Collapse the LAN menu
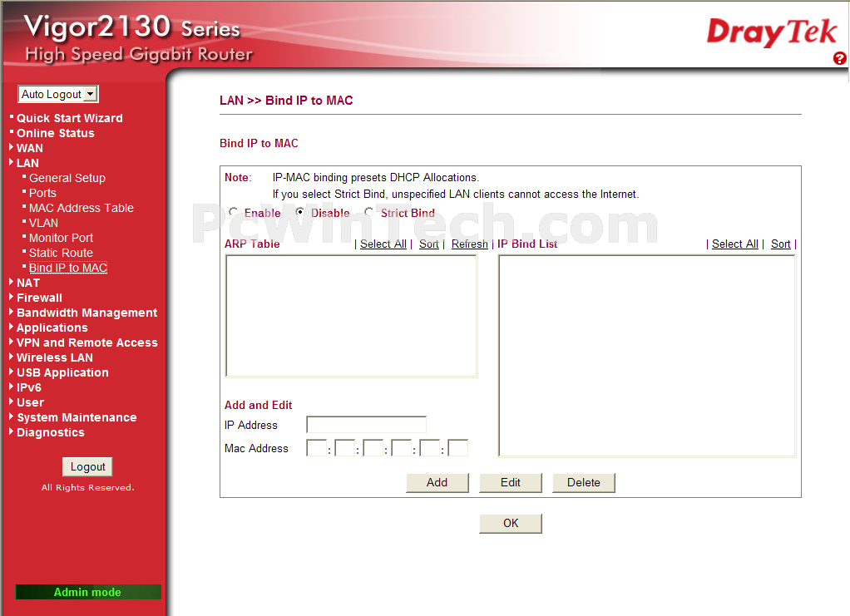The height and width of the screenshot is (616, 850). coord(27,163)
